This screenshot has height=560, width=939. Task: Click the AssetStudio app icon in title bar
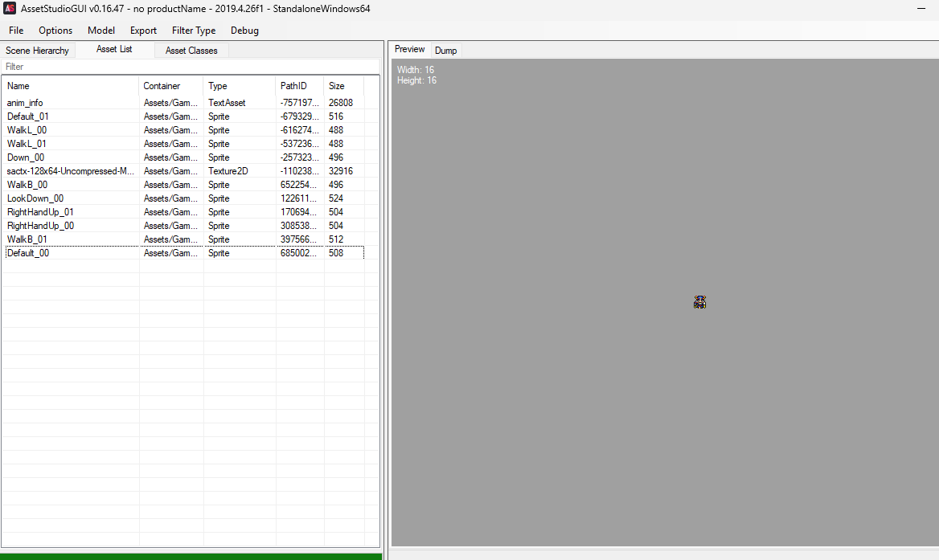(x=10, y=8)
